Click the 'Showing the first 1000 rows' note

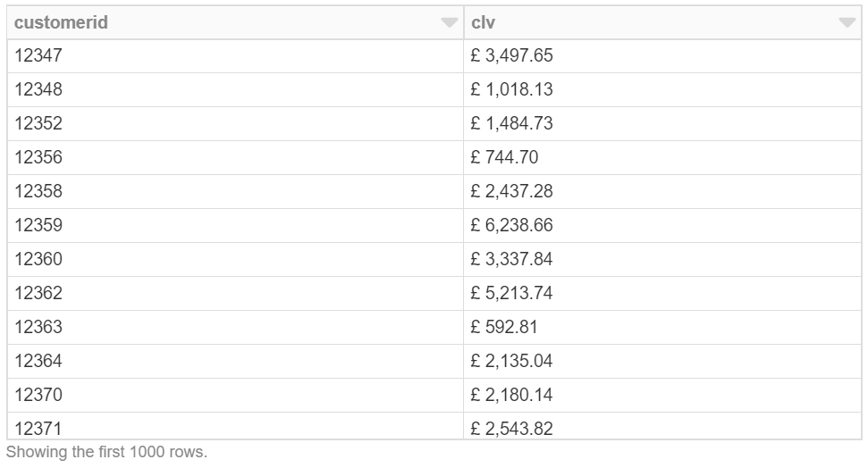[106, 452]
